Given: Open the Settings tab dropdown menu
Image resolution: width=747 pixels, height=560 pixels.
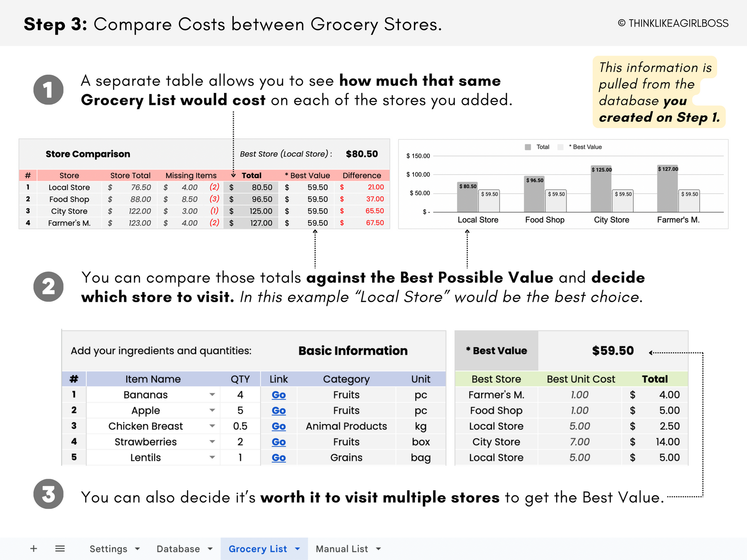Looking at the screenshot, I should pyautogui.click(x=138, y=548).
